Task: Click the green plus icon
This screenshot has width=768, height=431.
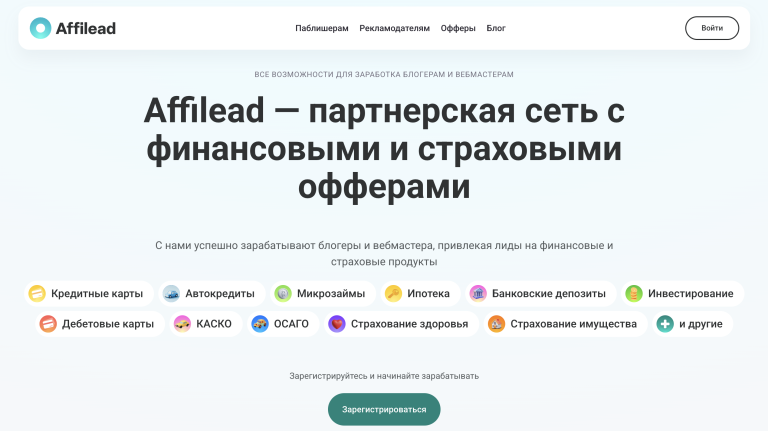Action: coord(665,324)
